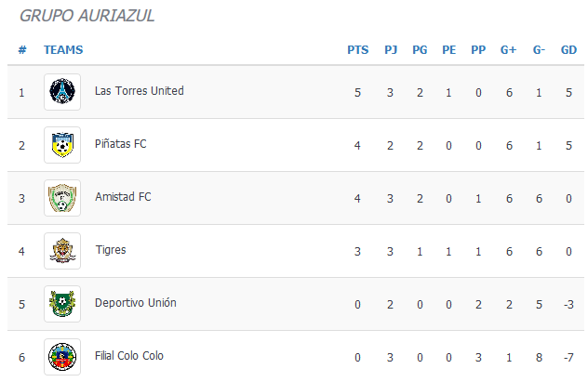Click the Las Torres United crest icon
The height and width of the screenshot is (382, 588).
click(62, 92)
